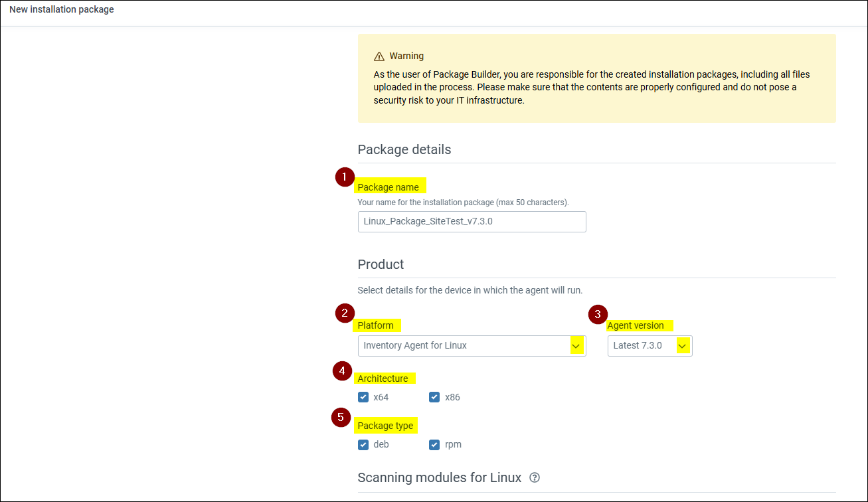Click the x64 checkbox label text
Screen dimensions: 868x502
(381, 397)
